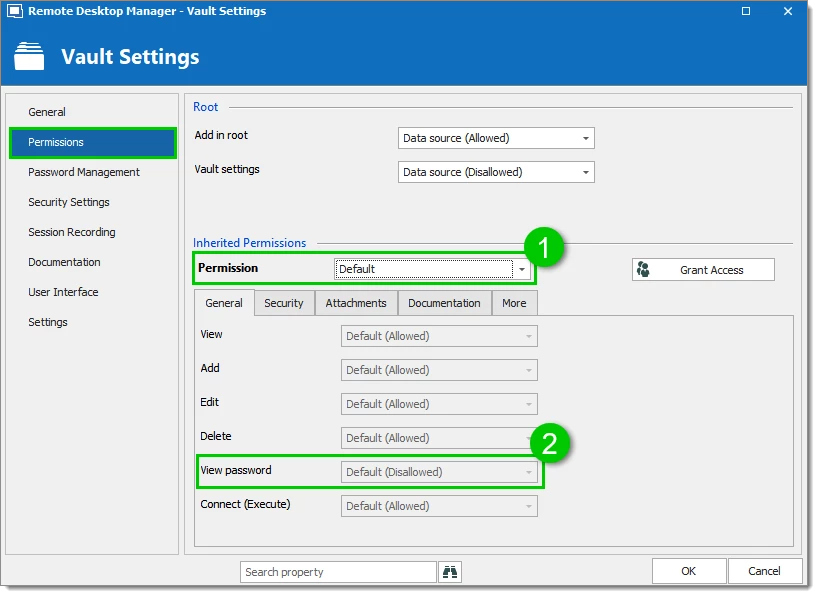Click the Vault Settings folder icon
Image resolution: width=818 pixels, height=596 pixels.
tap(29, 56)
